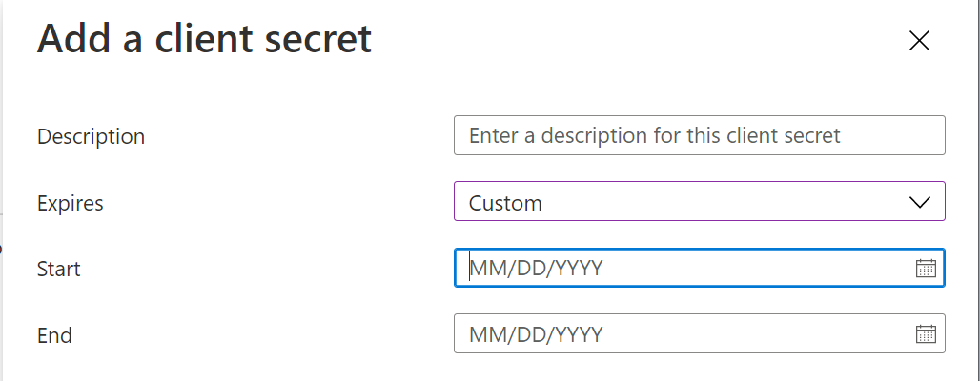Click empty space in Start field before calendar icon
The height and width of the screenshot is (381, 980).
point(763,269)
